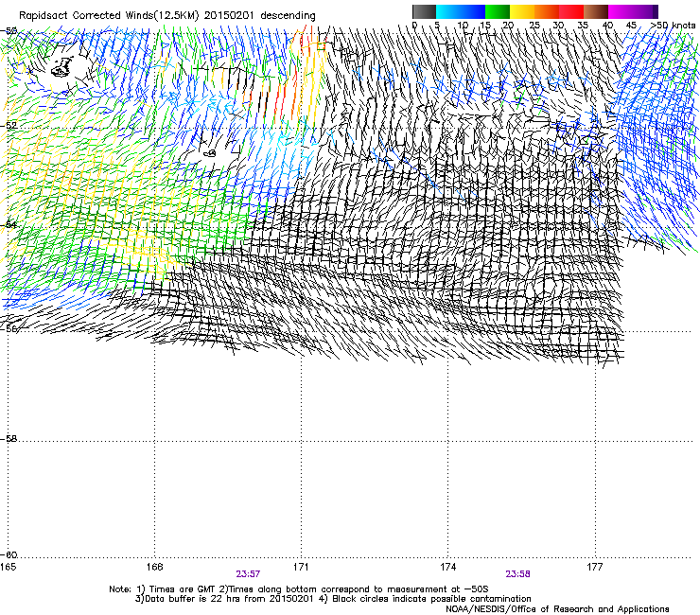The height and width of the screenshot is (615, 700).
Task: Click the '165' longitude label
Action: 8,567
